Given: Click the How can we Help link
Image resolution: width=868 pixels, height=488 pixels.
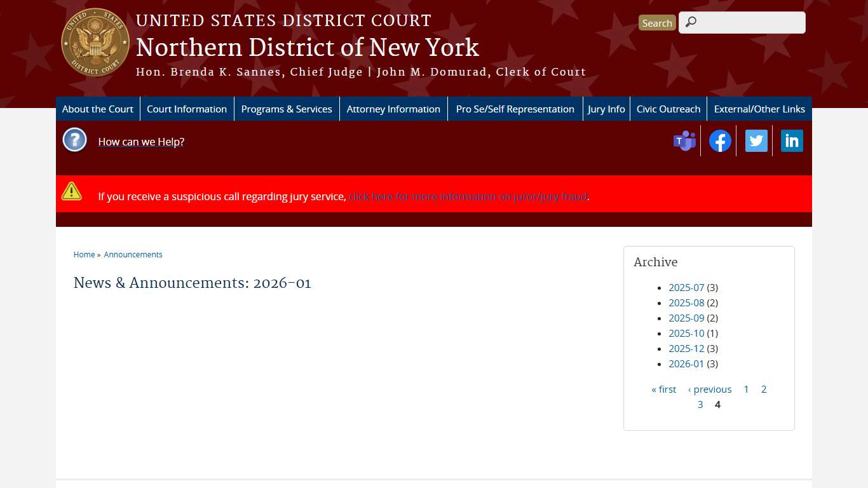Looking at the screenshot, I should click(140, 142).
